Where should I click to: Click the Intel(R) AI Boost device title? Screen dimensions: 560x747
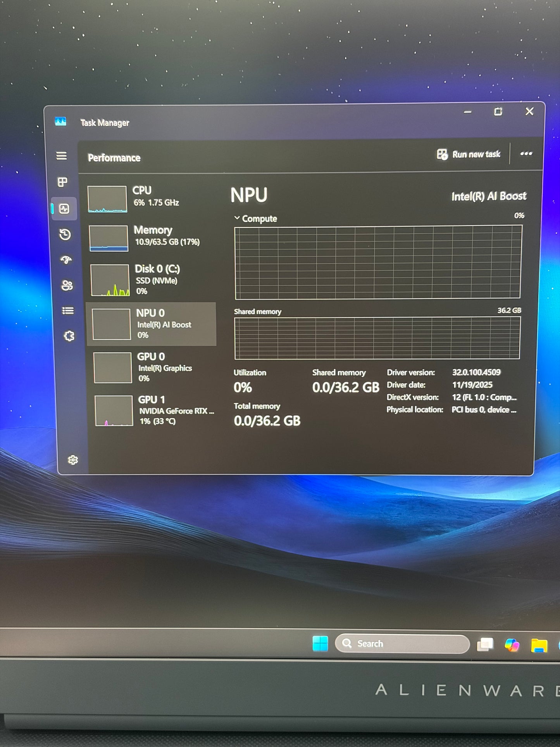coord(489,196)
